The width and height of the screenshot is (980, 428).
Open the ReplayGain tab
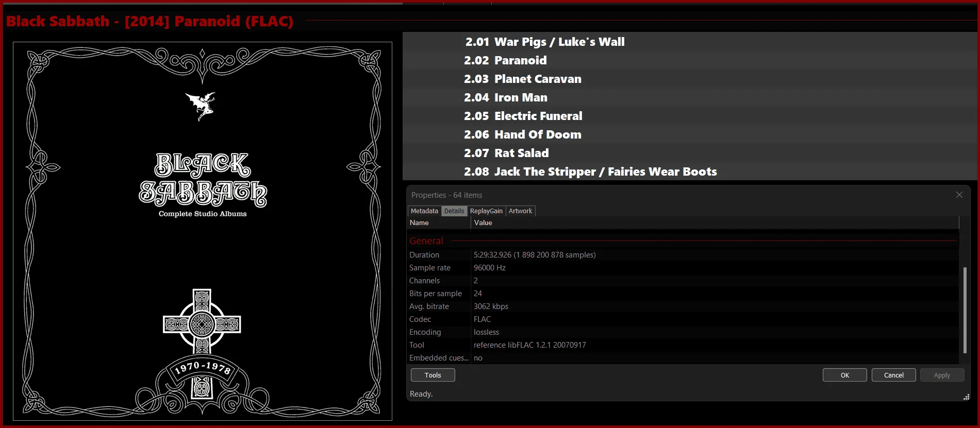[486, 211]
